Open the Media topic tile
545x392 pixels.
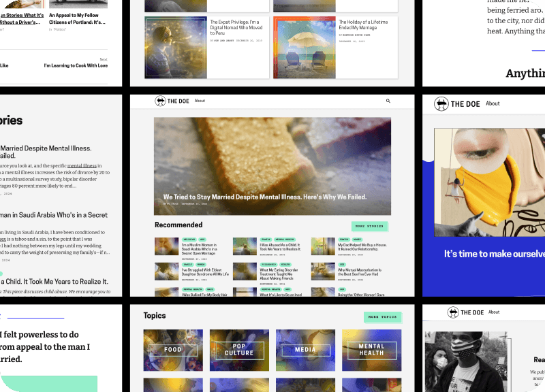click(305, 350)
